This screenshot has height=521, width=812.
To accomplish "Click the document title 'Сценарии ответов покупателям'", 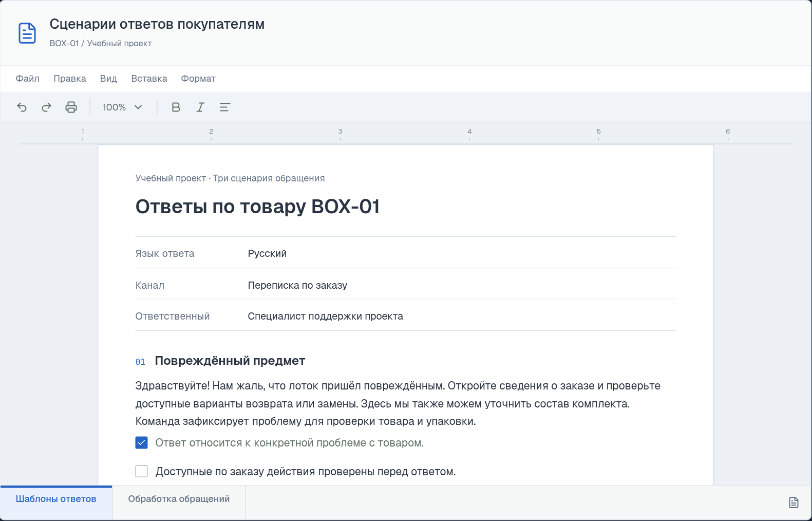I will [x=157, y=24].
